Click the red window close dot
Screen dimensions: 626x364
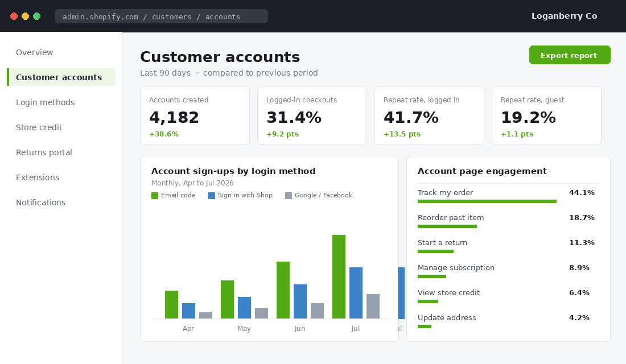tap(14, 16)
